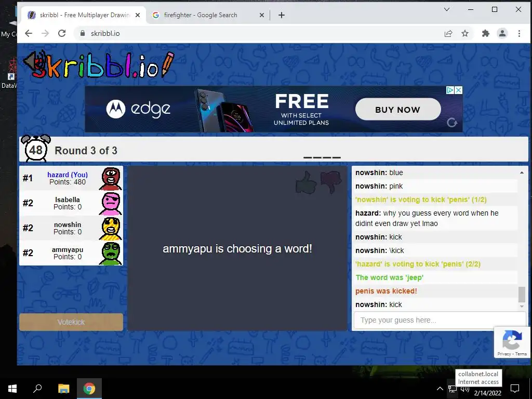
Task: Click 'The word was jeep' message
Action: (390, 277)
